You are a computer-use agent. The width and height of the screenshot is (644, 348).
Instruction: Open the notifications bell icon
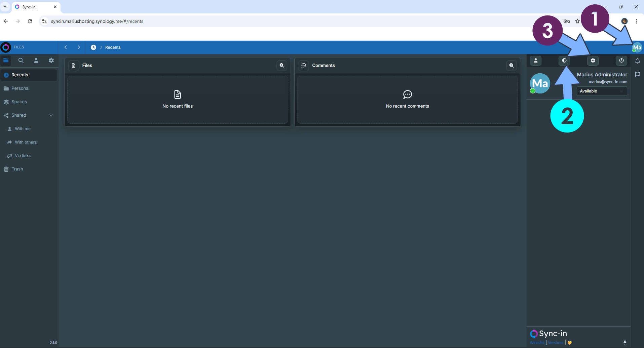click(638, 61)
